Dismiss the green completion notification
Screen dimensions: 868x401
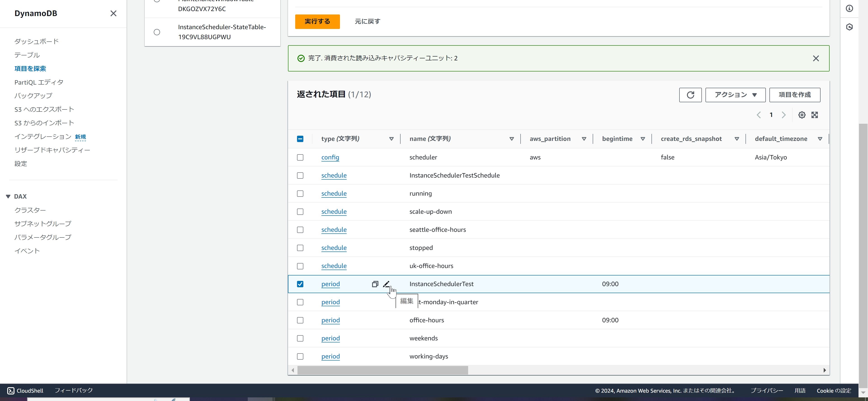click(816, 58)
